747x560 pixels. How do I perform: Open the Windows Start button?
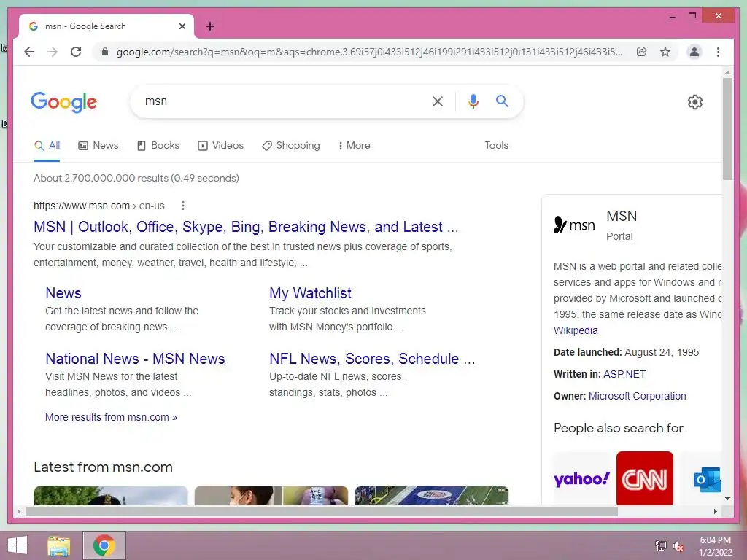tap(18, 545)
